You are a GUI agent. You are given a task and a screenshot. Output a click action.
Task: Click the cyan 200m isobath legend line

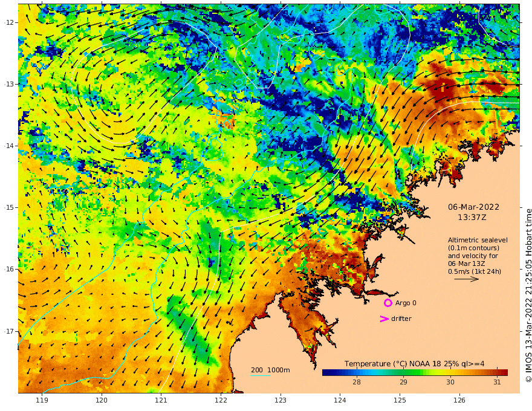click(260, 375)
